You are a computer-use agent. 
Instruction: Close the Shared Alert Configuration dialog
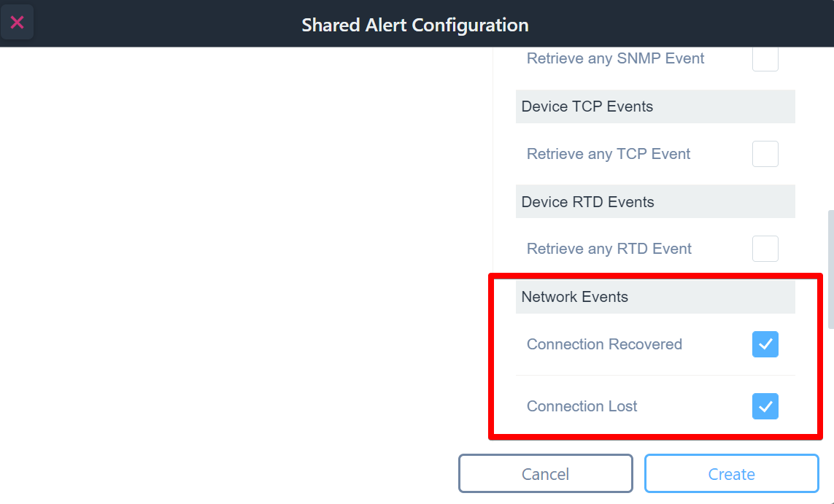click(17, 21)
